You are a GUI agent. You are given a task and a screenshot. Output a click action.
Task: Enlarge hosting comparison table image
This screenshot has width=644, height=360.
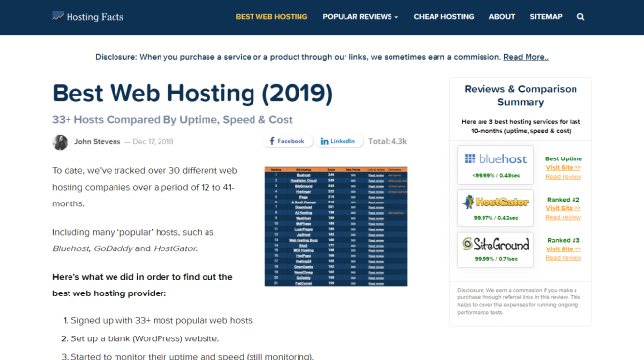coord(336,226)
